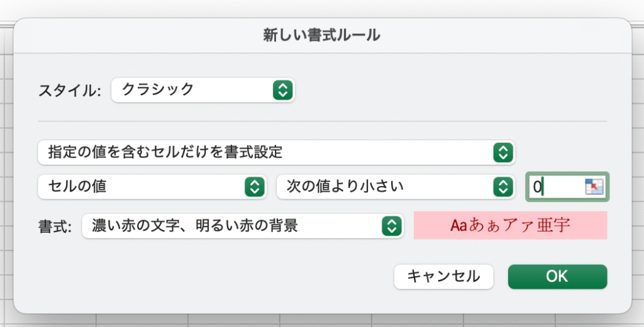Click the horizontal divider below スタイル
The width and height of the screenshot is (644, 327).
[322, 121]
